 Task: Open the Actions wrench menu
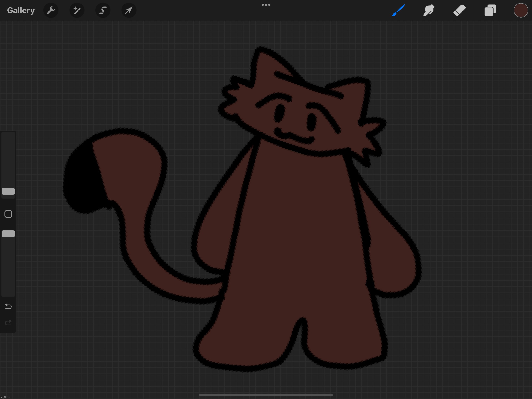51,10
